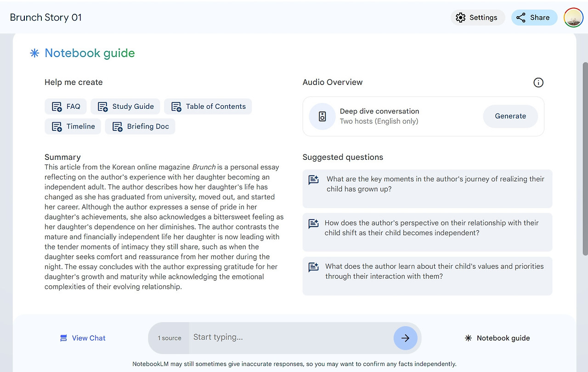Click chat icon beside 'key moments' question
The height and width of the screenshot is (372, 588).
[x=314, y=180]
